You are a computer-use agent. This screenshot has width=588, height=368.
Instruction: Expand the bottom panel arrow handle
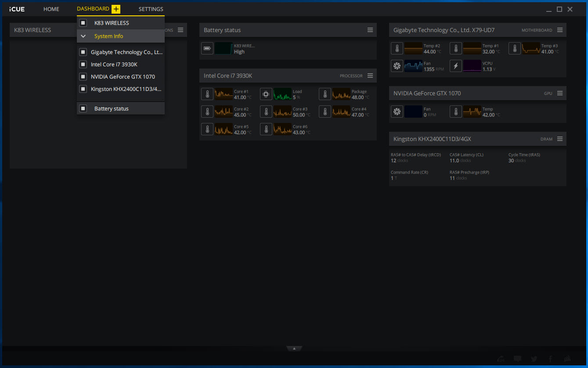[x=294, y=348]
